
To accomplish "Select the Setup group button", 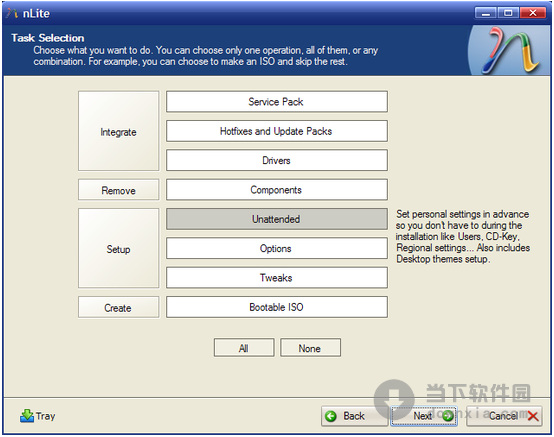I will [119, 248].
